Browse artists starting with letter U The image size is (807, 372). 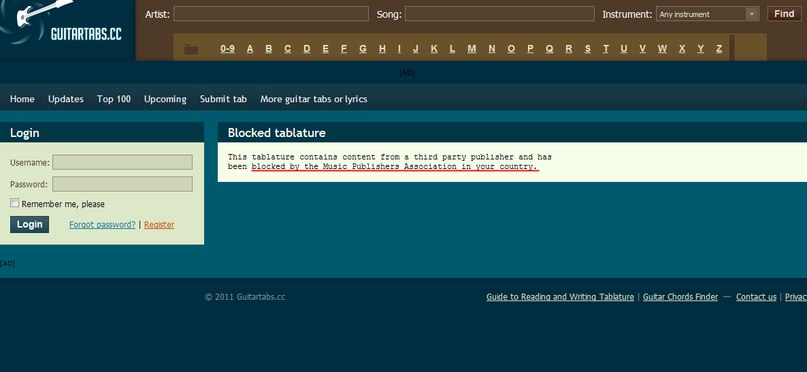[624, 49]
